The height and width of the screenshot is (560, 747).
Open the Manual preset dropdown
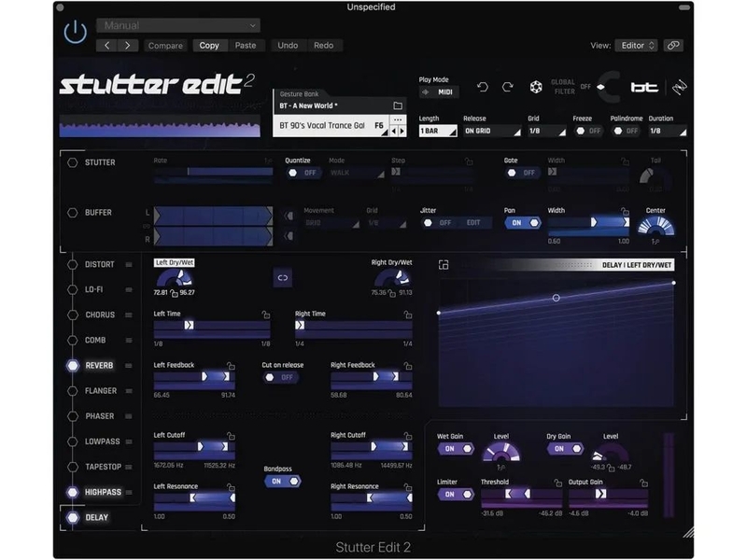click(x=178, y=25)
